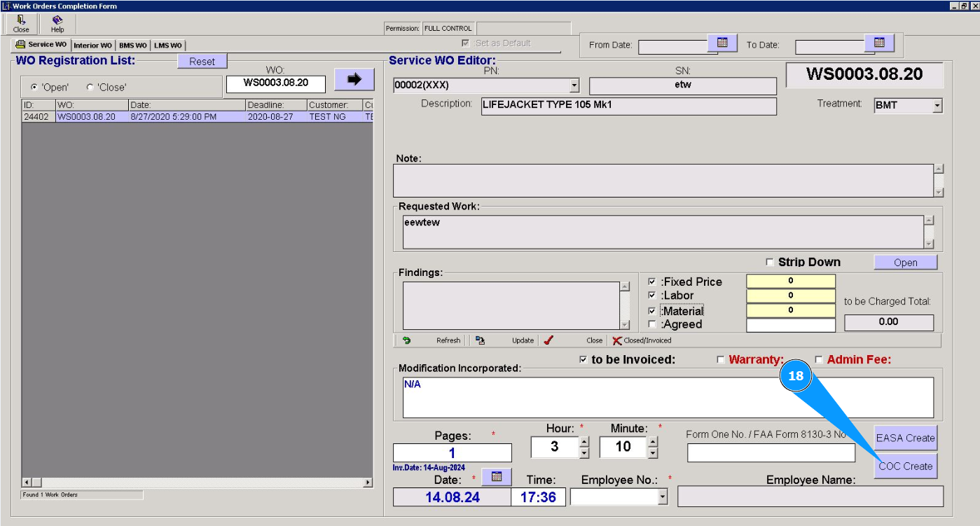Open the Treatment dropdown
The height and width of the screenshot is (526, 980).
937,106
